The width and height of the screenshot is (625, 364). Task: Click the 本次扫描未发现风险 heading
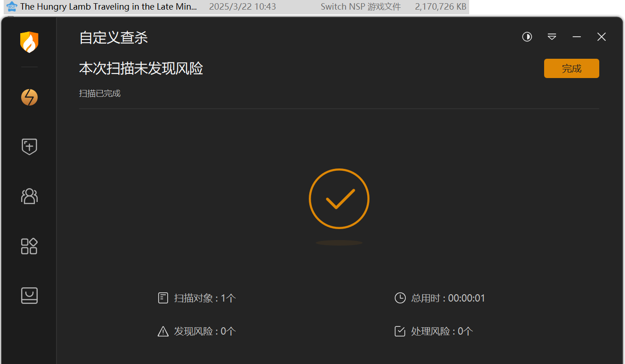click(x=141, y=69)
